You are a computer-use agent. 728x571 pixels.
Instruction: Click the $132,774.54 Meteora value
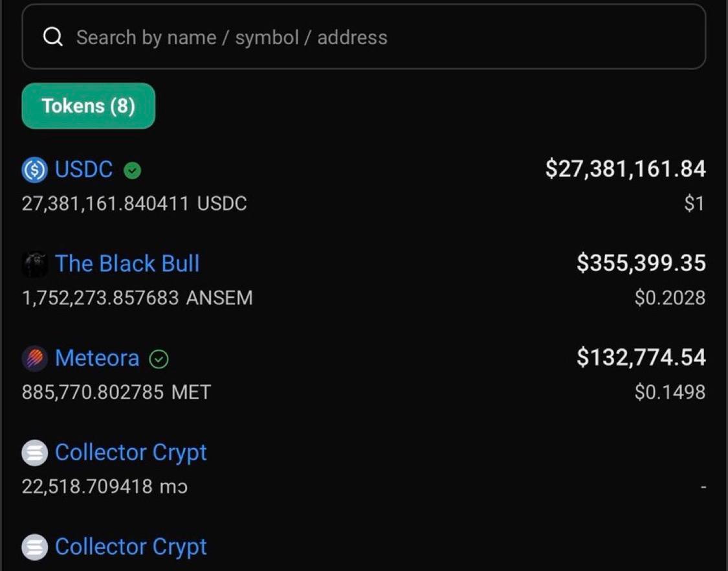[641, 357]
